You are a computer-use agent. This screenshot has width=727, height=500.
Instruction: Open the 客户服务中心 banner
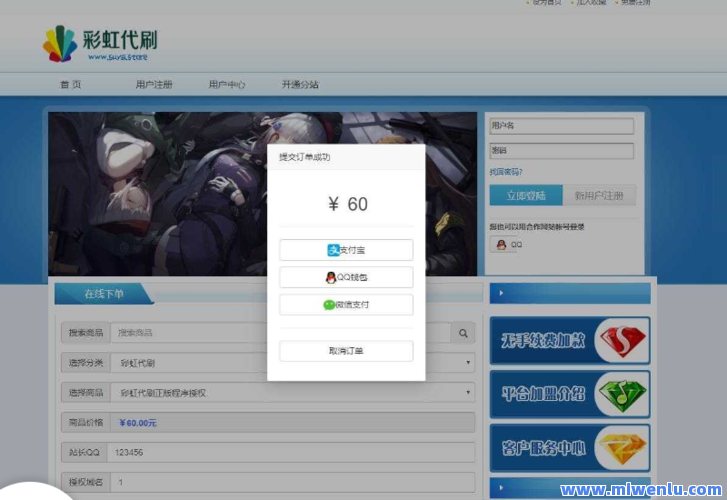570,448
